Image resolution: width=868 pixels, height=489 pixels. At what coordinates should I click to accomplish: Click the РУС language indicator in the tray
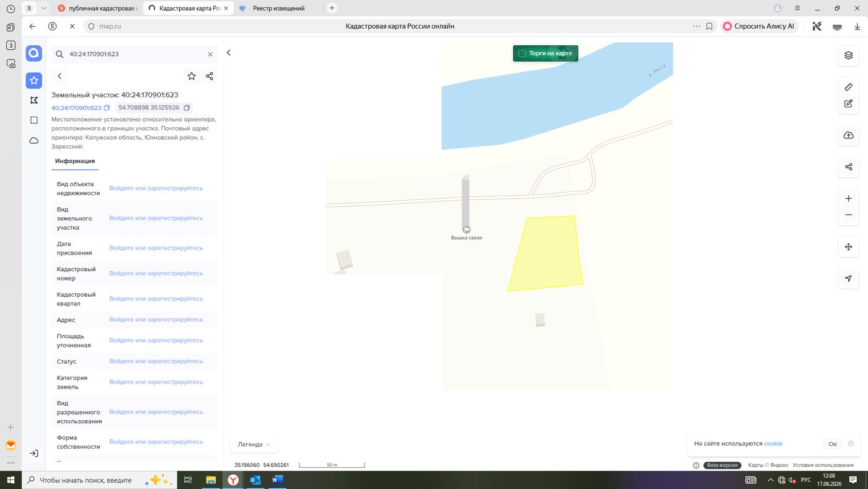point(806,480)
